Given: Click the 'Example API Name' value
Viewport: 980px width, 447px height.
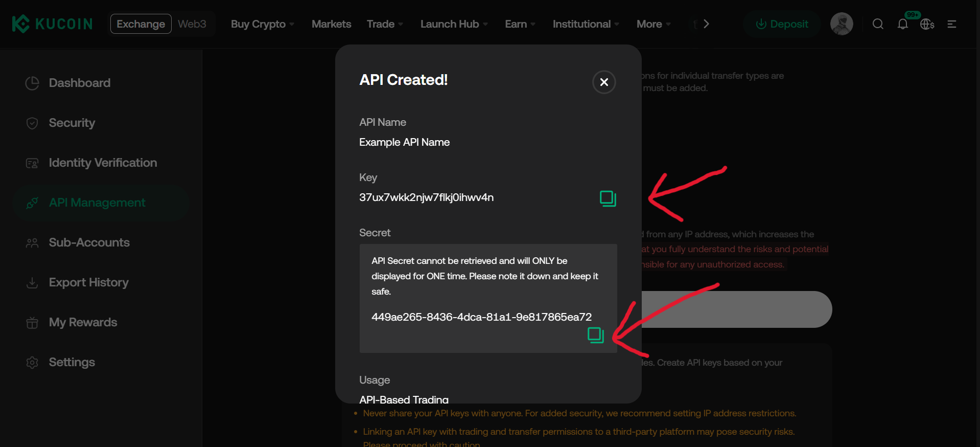Looking at the screenshot, I should 404,142.
